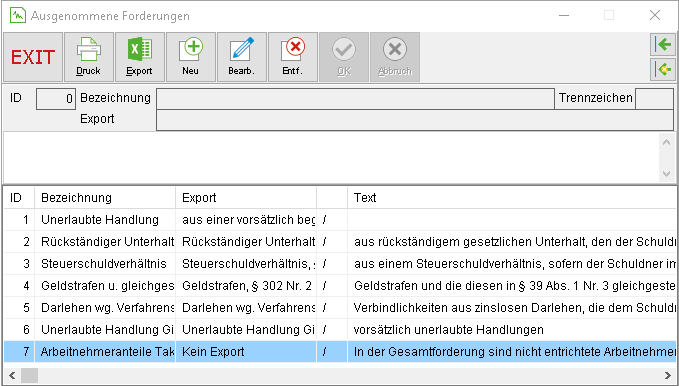Click the text area scroll down arrow
This screenshot has height=386, width=679.
point(666,174)
